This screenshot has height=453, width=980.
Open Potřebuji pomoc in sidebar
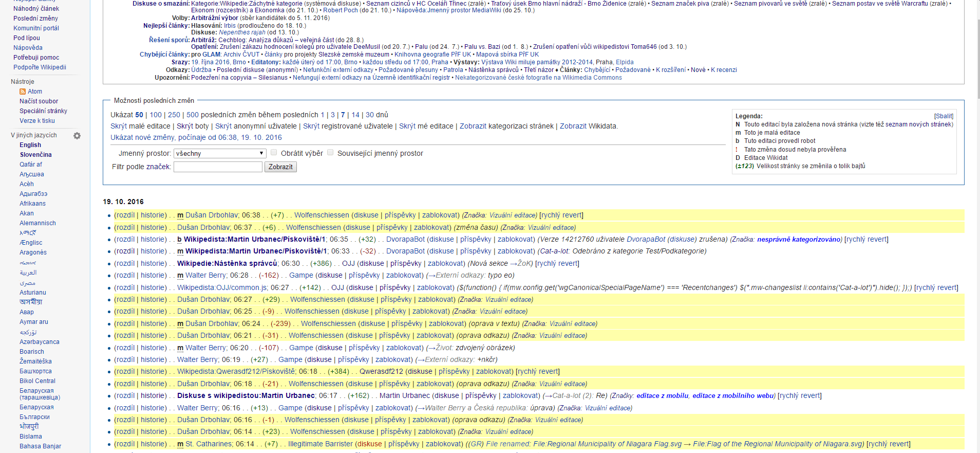pos(36,58)
